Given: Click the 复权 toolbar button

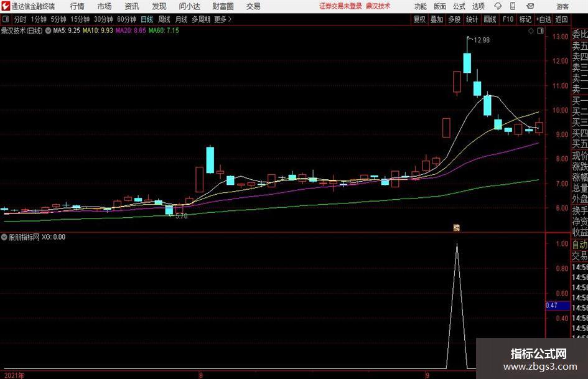Looking at the screenshot, I should (x=419, y=19).
